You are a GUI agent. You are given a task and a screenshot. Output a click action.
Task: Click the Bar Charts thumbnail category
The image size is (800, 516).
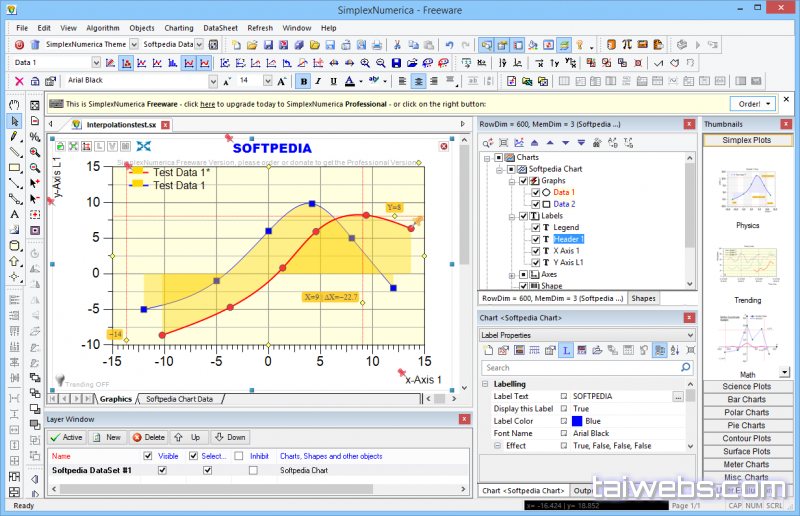(x=746, y=399)
